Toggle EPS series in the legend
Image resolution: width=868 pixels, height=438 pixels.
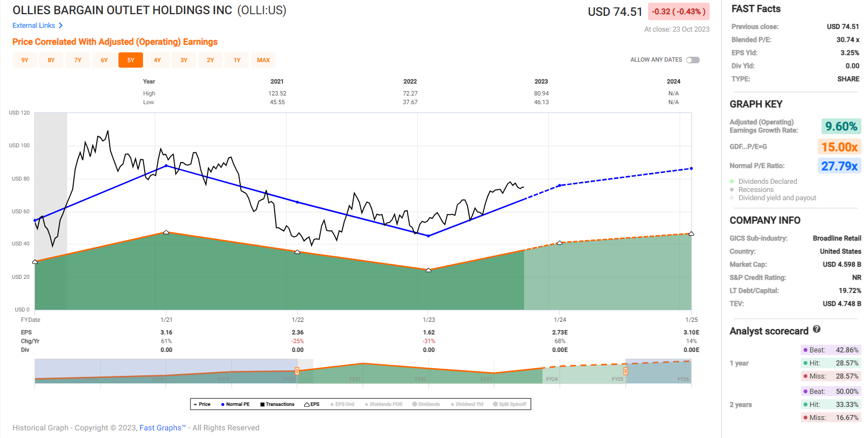coord(312,404)
